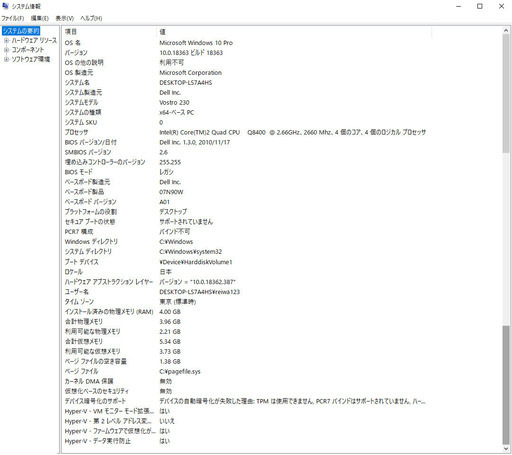Select the 4.00 GB installed RAM value
This screenshot has width=512, height=455.
click(170, 312)
